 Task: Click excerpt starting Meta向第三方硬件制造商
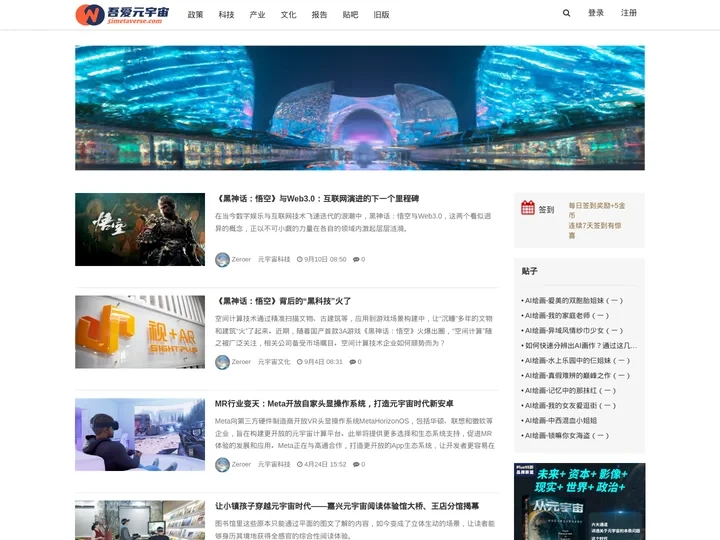click(355, 433)
